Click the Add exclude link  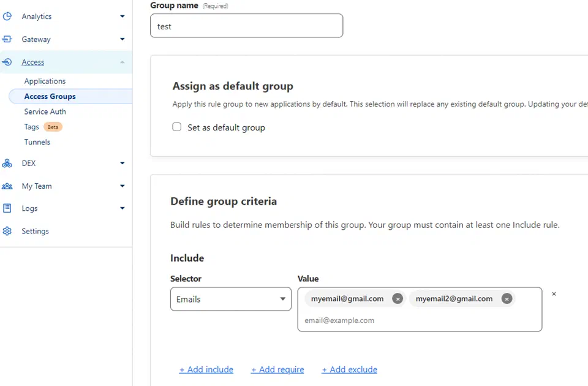(x=350, y=369)
